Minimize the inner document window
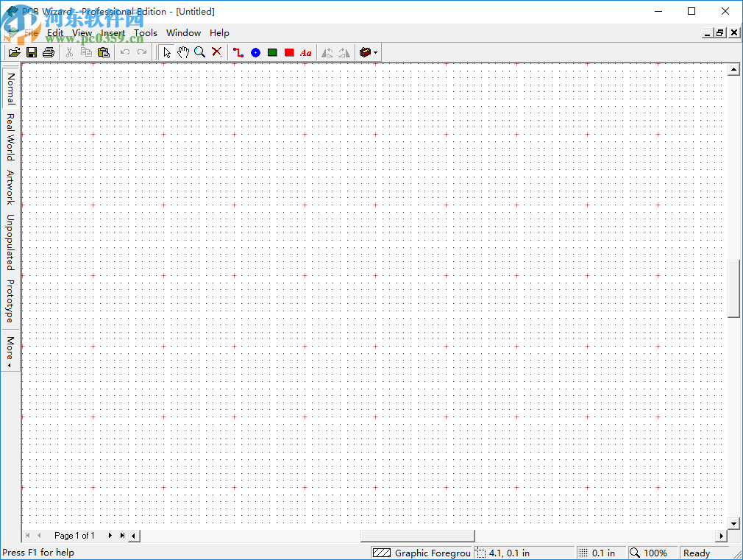743x560 pixels. (707, 32)
